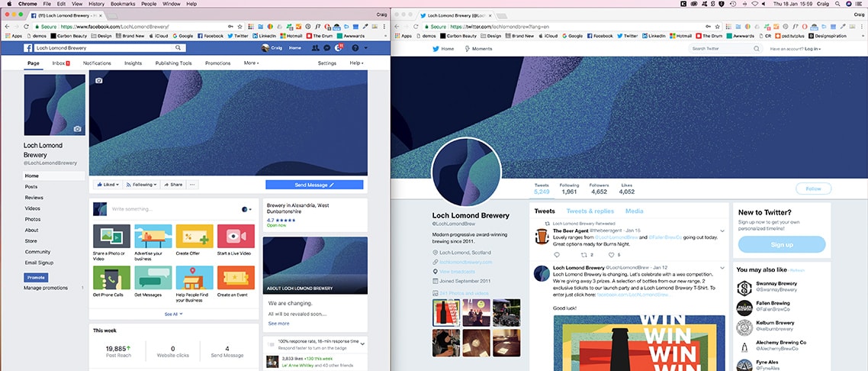
Task: Click Facebook notifications globe icon
Action: 338,48
